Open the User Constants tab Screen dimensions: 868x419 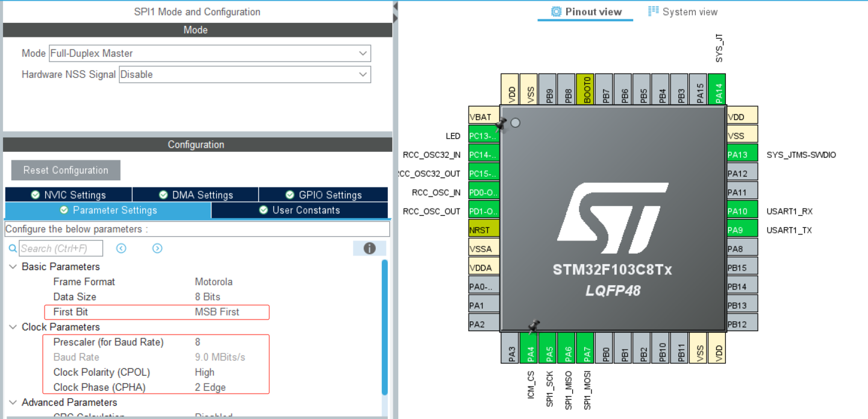(299, 210)
